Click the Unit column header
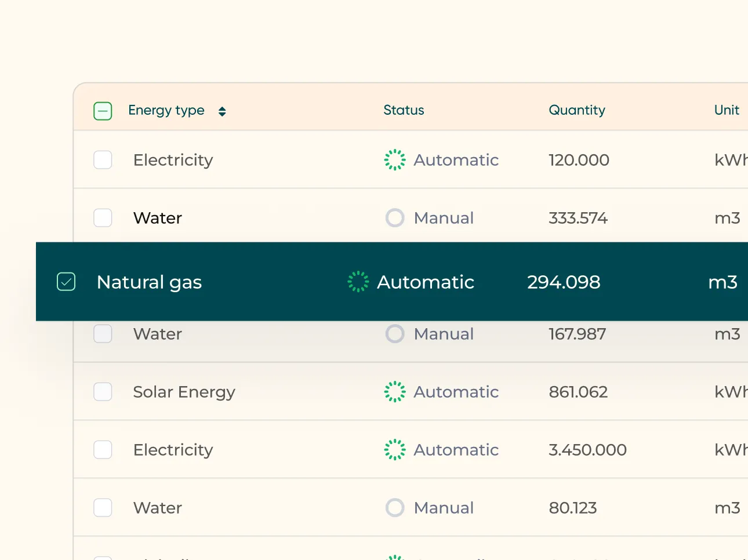Screen dimensions: 748x560 point(727,110)
